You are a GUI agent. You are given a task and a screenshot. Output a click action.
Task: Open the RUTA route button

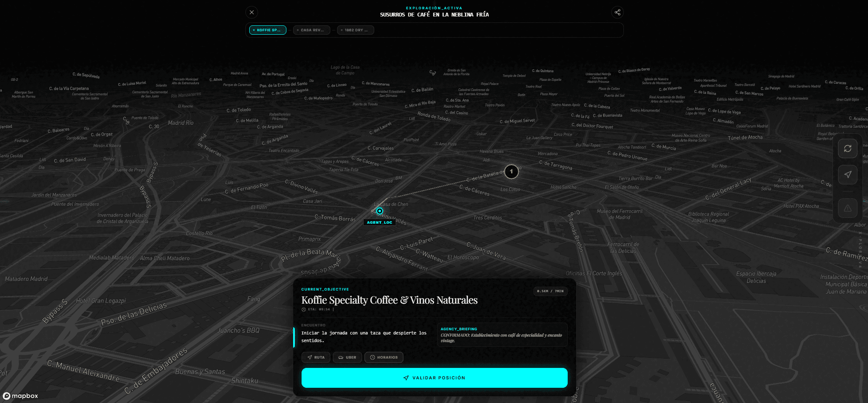(x=316, y=357)
